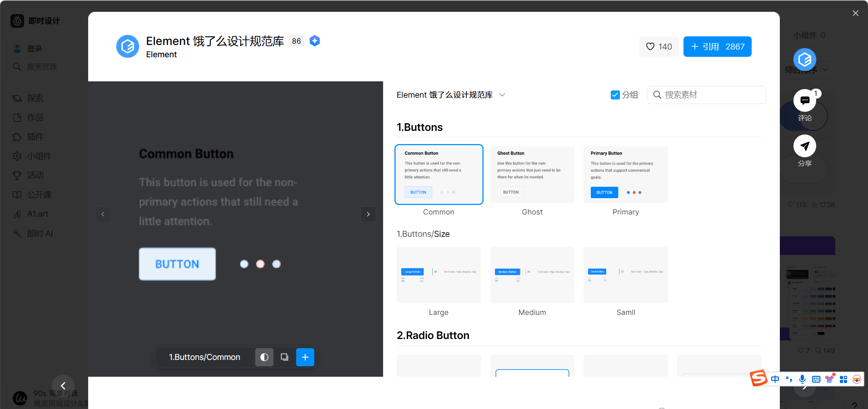Viewport: 868px width, 409px height.
Task: Click the Element logo avatar in header
Action: tap(128, 46)
